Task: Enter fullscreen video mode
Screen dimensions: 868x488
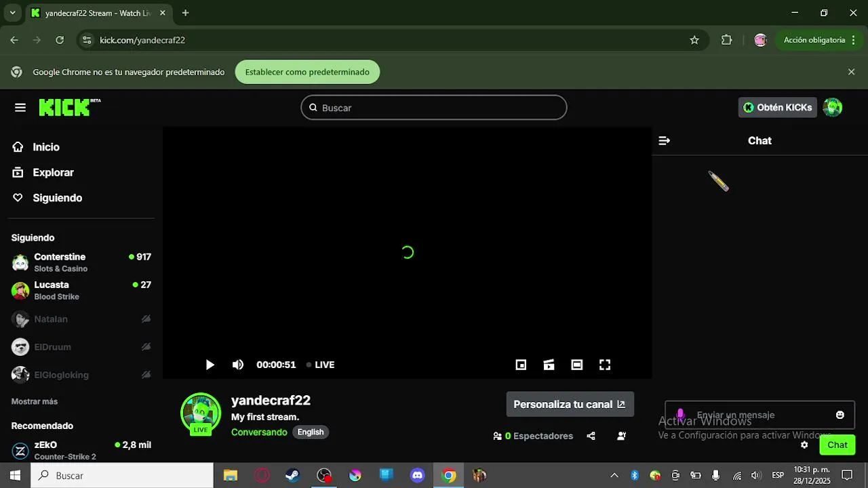Action: pyautogui.click(x=605, y=365)
